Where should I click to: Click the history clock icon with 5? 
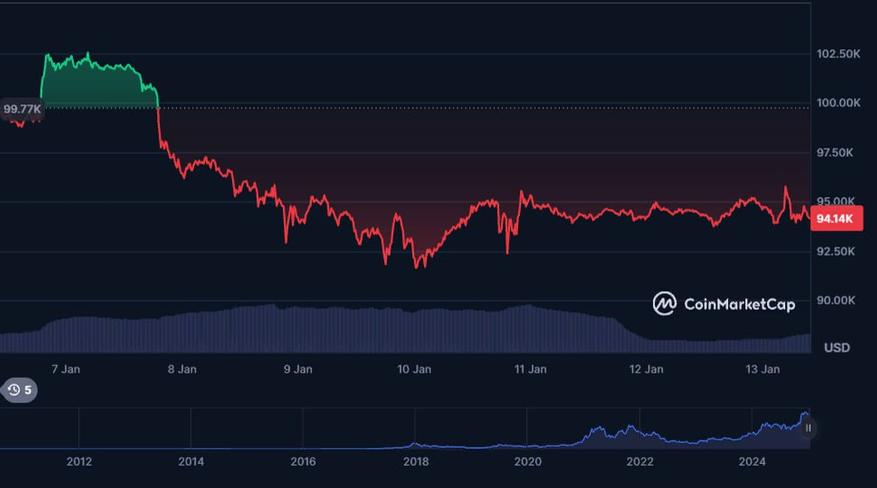pos(18,390)
